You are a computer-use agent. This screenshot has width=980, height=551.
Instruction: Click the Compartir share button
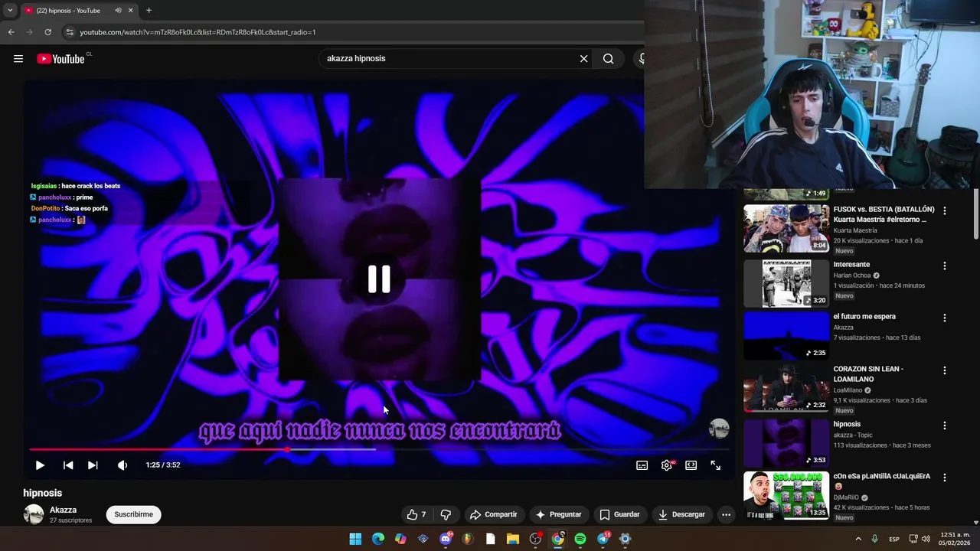tap(493, 514)
